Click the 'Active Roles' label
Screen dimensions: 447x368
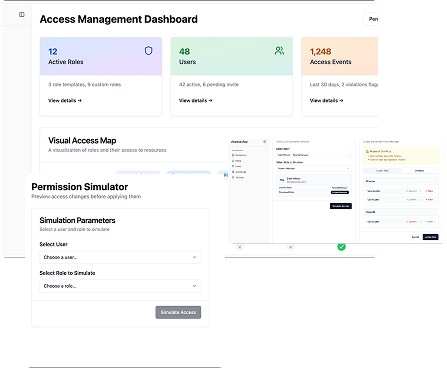[x=66, y=62]
